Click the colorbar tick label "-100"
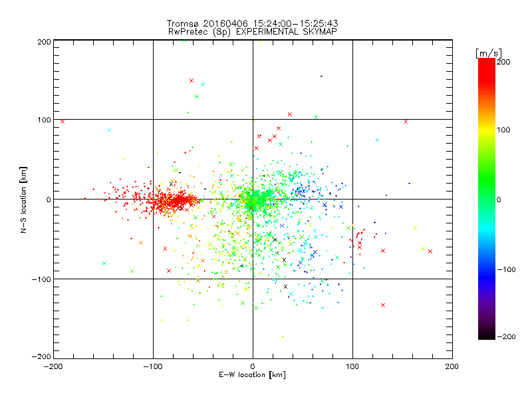This screenshot has height=399, width=532. point(506,269)
